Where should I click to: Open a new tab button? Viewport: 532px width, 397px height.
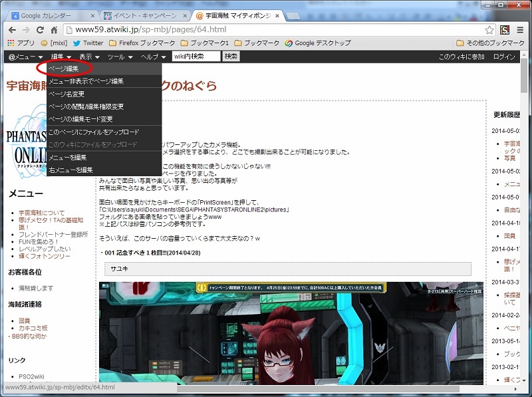[x=293, y=15]
